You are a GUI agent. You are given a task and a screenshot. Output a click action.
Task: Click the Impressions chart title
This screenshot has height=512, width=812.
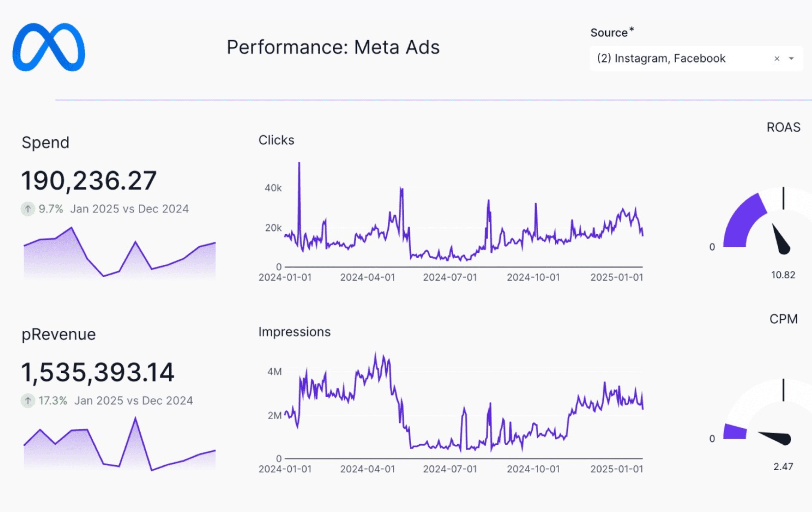(x=294, y=332)
